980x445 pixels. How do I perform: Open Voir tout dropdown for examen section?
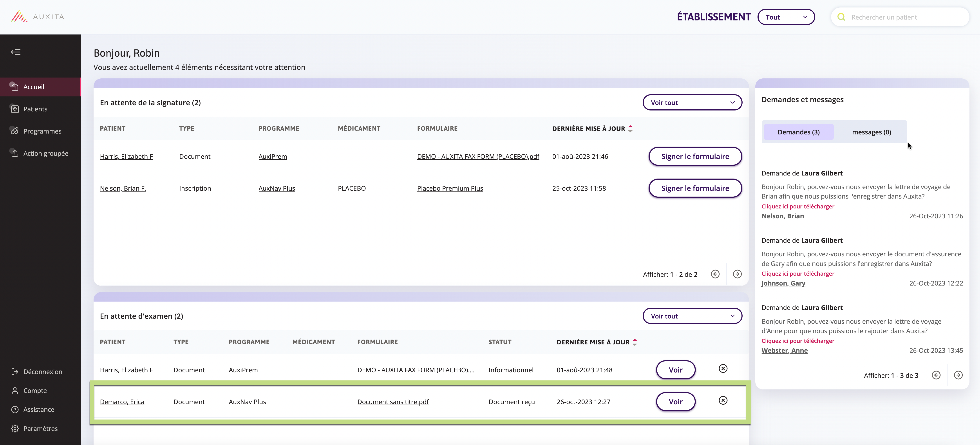(692, 316)
